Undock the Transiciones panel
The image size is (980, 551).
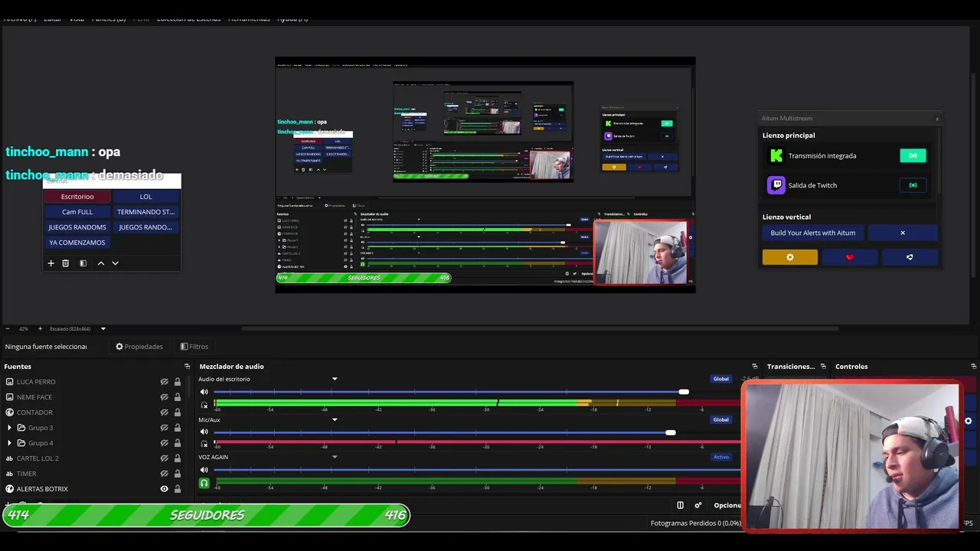823,367
